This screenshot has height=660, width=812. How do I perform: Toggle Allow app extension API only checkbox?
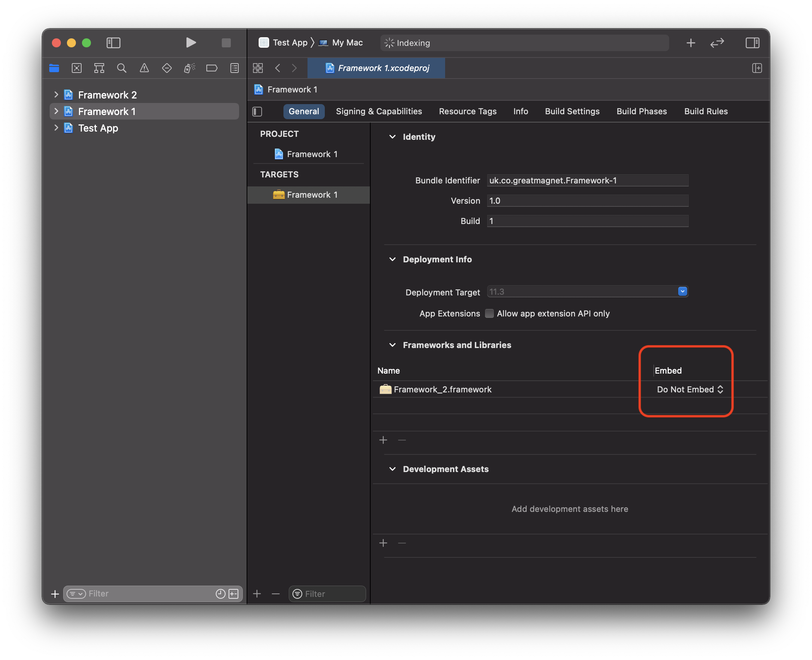(x=489, y=313)
